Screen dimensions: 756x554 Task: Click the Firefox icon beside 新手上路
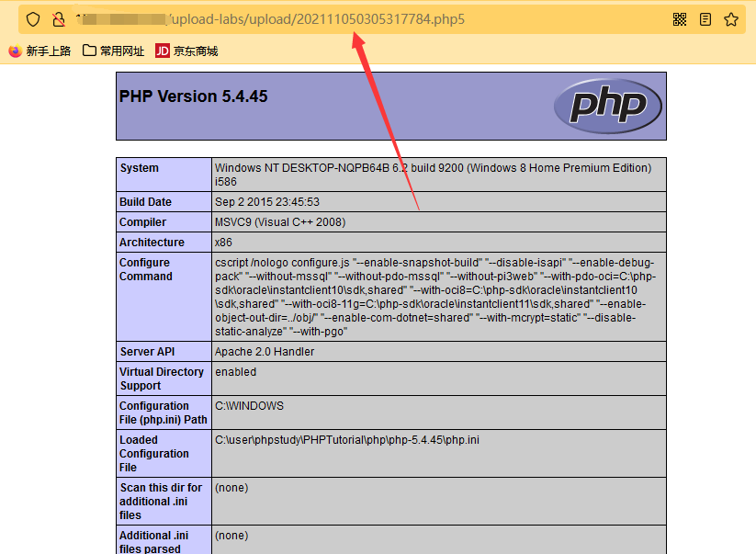click(14, 51)
